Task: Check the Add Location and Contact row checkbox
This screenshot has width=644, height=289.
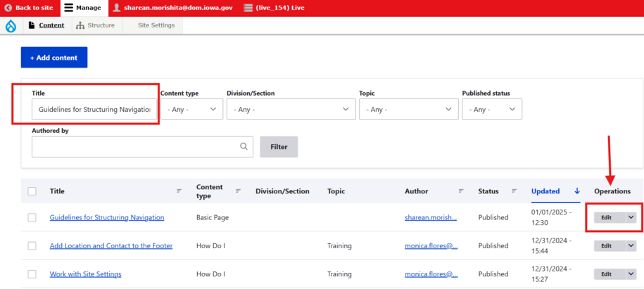Action: [x=32, y=246]
